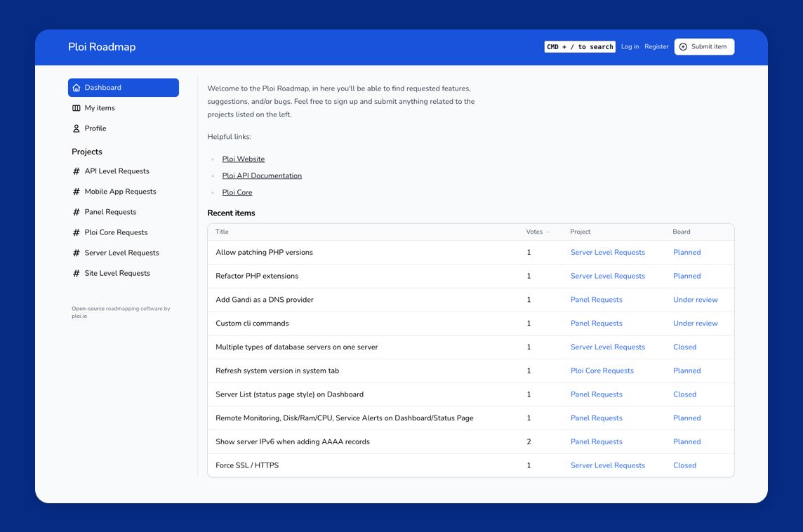Click the Log in link
Image resolution: width=803 pixels, height=532 pixels.
[630, 46]
